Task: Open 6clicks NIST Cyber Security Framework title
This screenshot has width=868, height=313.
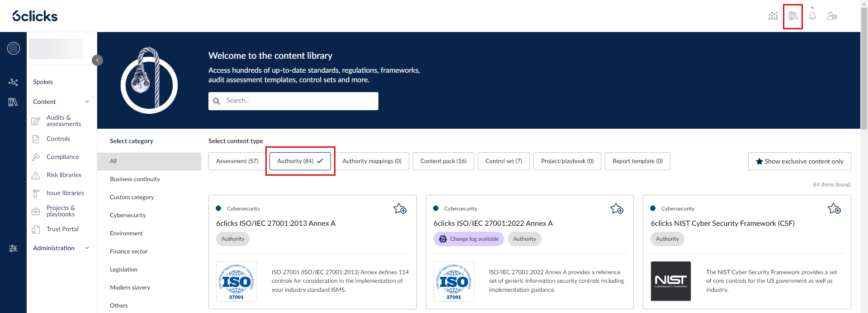Action: [722, 224]
